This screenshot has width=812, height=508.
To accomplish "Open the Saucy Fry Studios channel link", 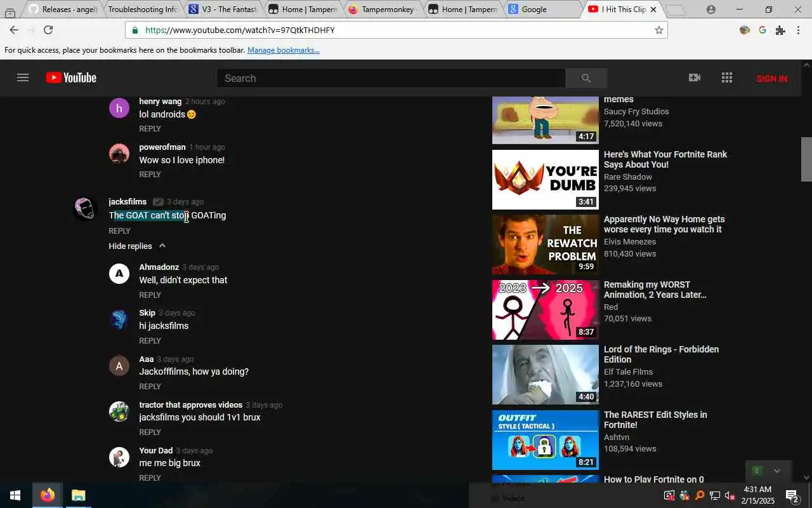I will click(x=636, y=112).
